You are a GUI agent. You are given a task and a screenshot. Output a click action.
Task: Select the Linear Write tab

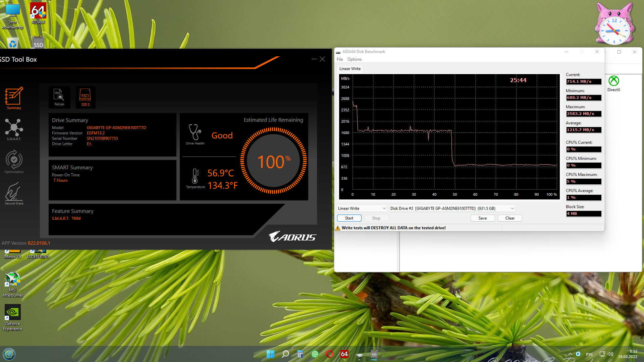pyautogui.click(x=350, y=69)
